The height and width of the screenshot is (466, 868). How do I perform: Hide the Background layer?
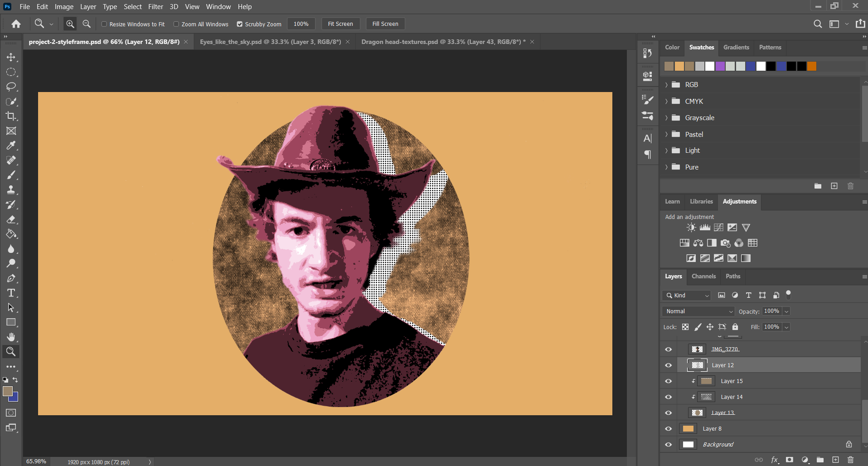coord(668,444)
